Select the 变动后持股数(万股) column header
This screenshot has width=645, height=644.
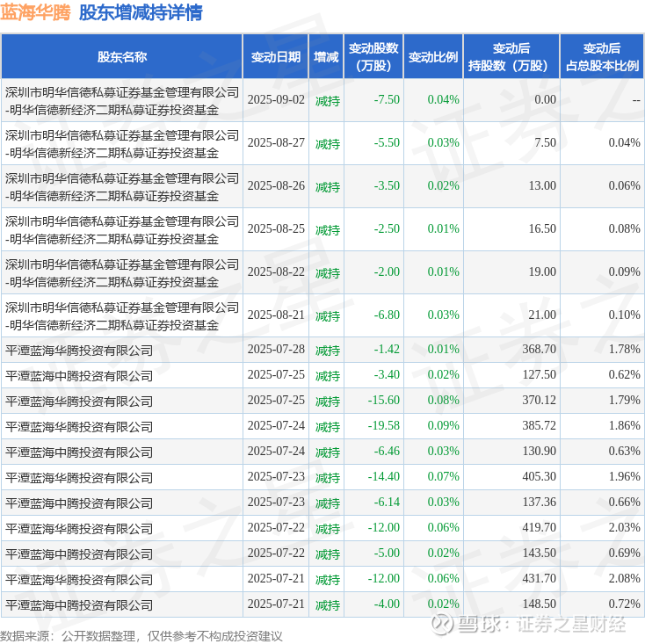[x=511, y=57]
